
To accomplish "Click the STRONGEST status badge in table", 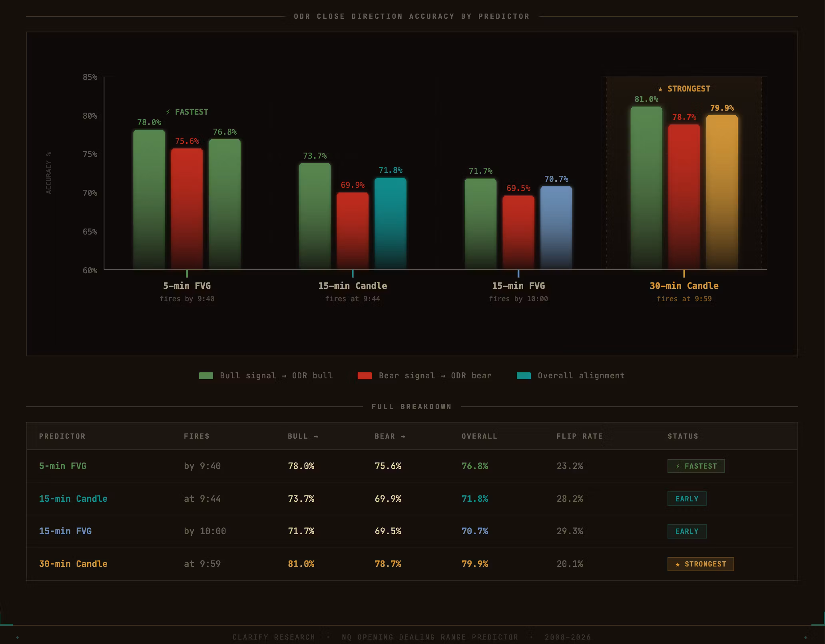I will click(x=701, y=564).
